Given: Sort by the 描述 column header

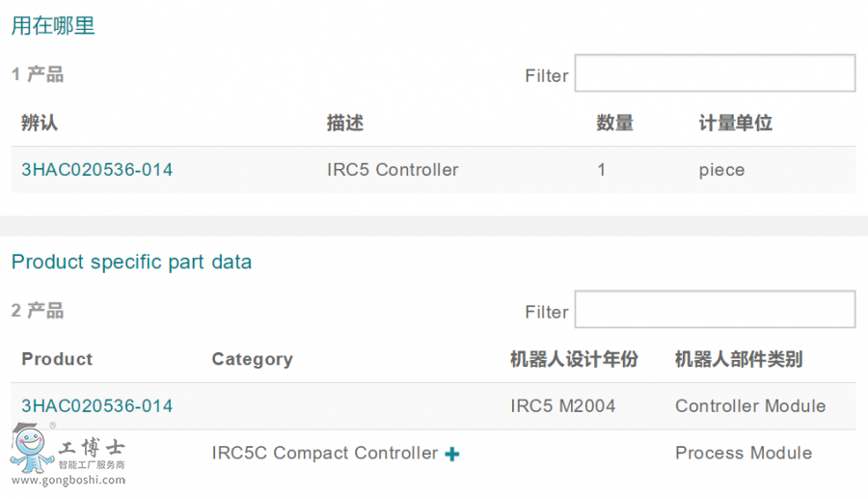Looking at the screenshot, I should (345, 124).
